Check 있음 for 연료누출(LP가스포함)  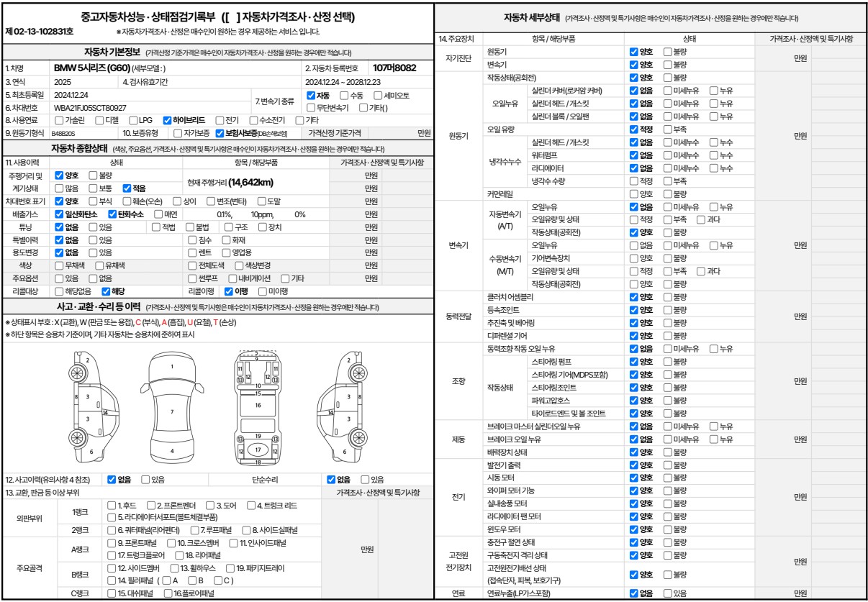tap(667, 593)
